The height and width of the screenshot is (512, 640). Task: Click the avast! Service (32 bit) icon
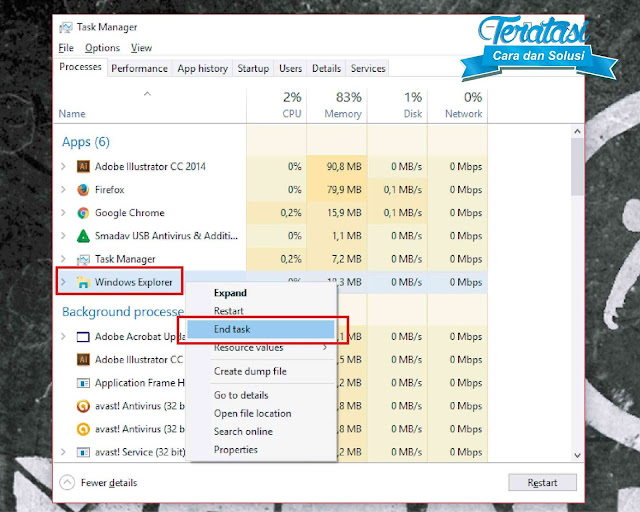point(83,452)
